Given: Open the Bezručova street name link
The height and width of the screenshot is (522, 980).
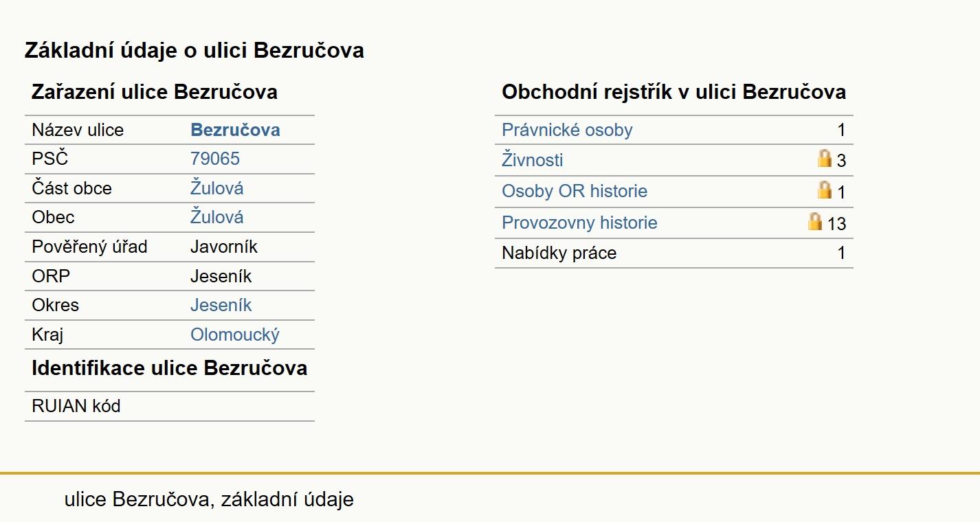Looking at the screenshot, I should point(235,130).
